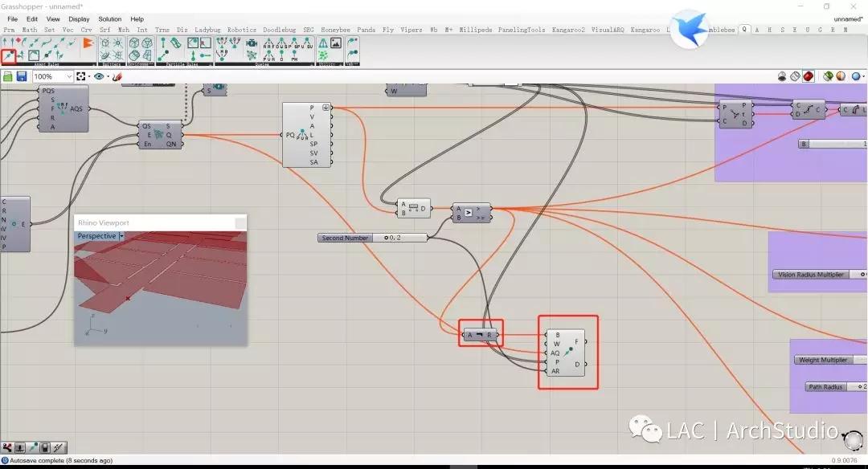Click the Save file floppy disk icon
Screen dimensions: 868x469
point(22,76)
